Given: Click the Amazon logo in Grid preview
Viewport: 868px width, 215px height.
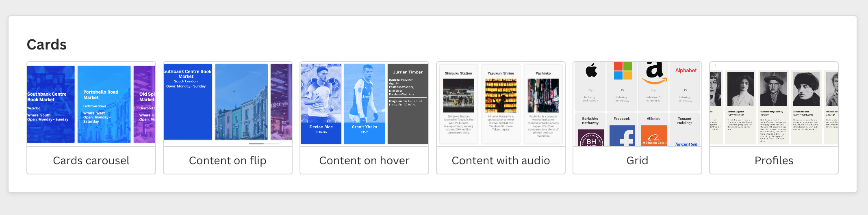Looking at the screenshot, I should click(654, 73).
